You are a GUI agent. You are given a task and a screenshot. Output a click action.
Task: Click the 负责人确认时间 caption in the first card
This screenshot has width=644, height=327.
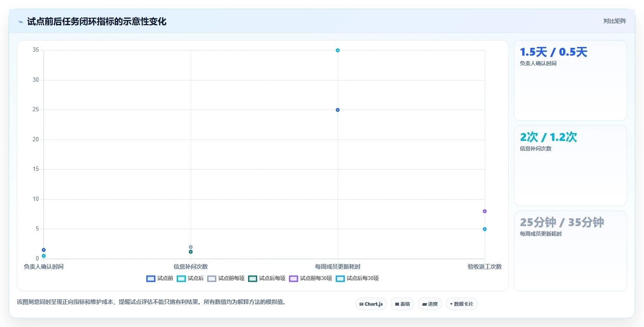[x=538, y=63]
